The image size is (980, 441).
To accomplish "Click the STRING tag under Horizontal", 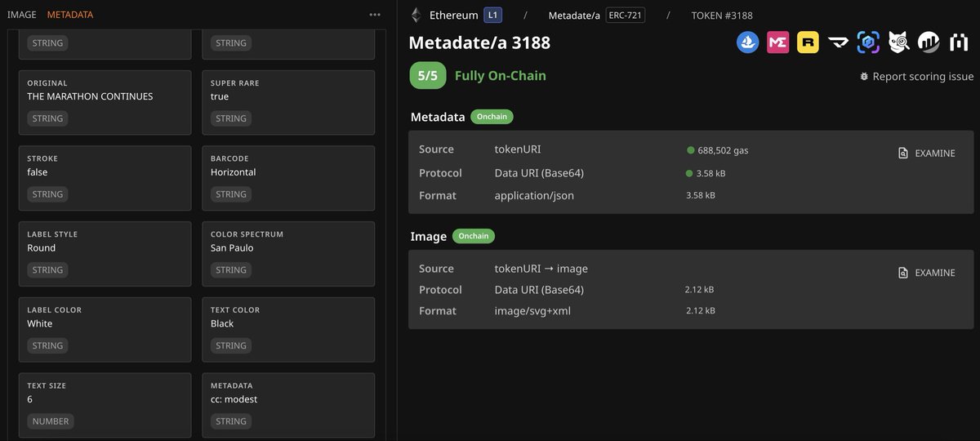I will (231, 194).
